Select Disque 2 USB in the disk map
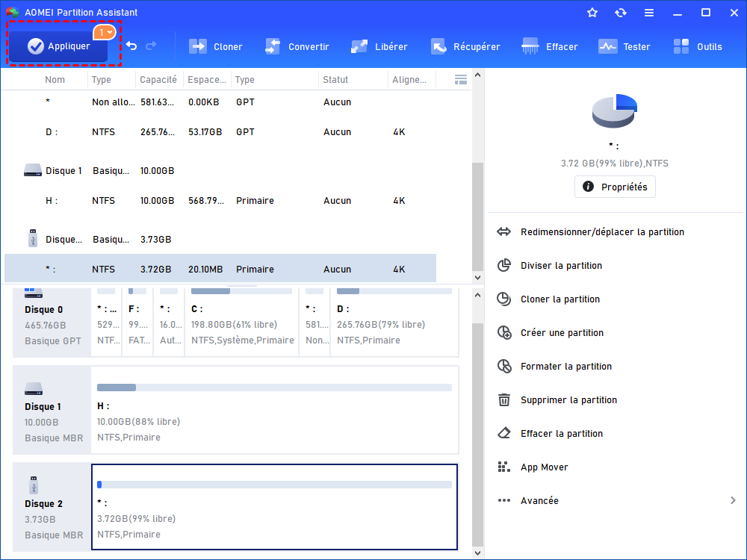747x560 pixels. pos(52,507)
